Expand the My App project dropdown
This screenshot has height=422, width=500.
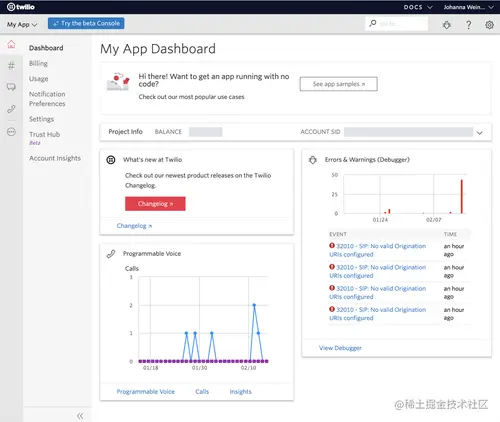[22, 25]
